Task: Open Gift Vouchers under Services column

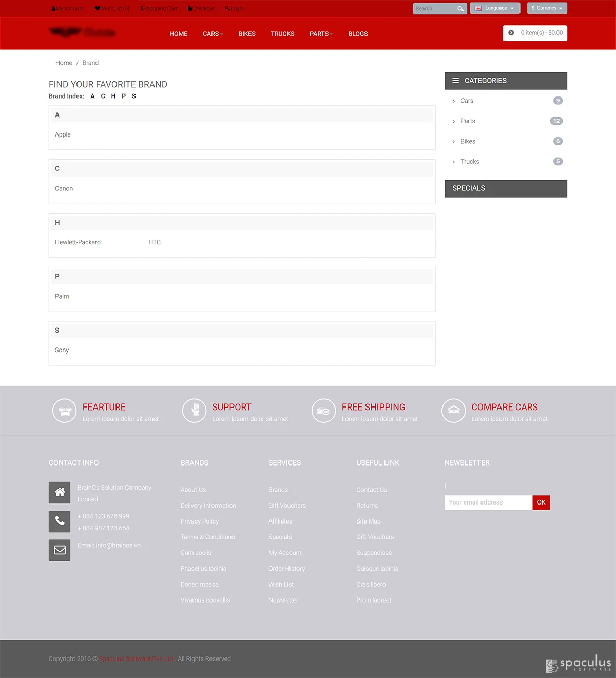Action: tap(287, 506)
